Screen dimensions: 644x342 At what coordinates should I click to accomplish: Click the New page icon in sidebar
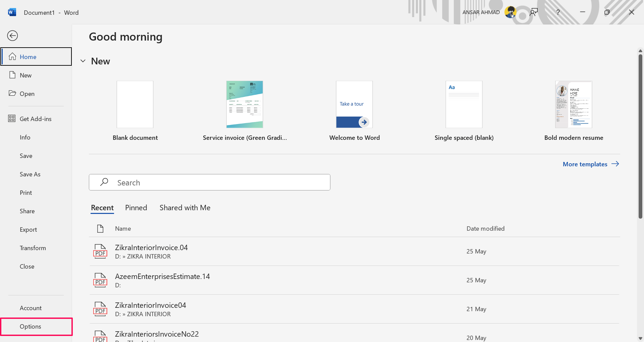(12, 75)
